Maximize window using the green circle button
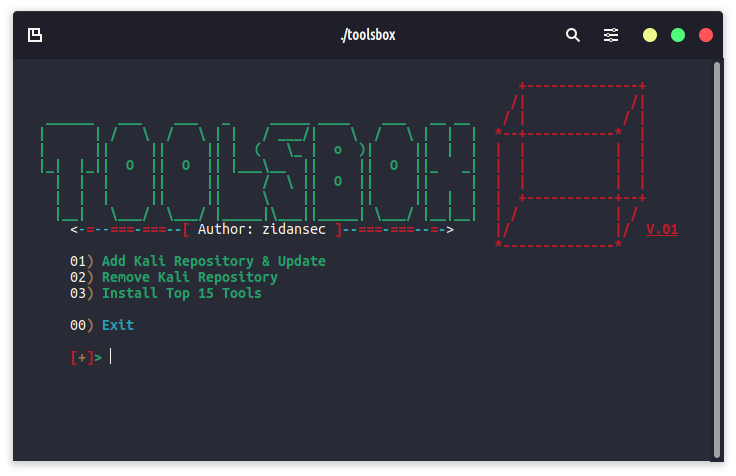This screenshot has width=736, height=476. point(678,35)
